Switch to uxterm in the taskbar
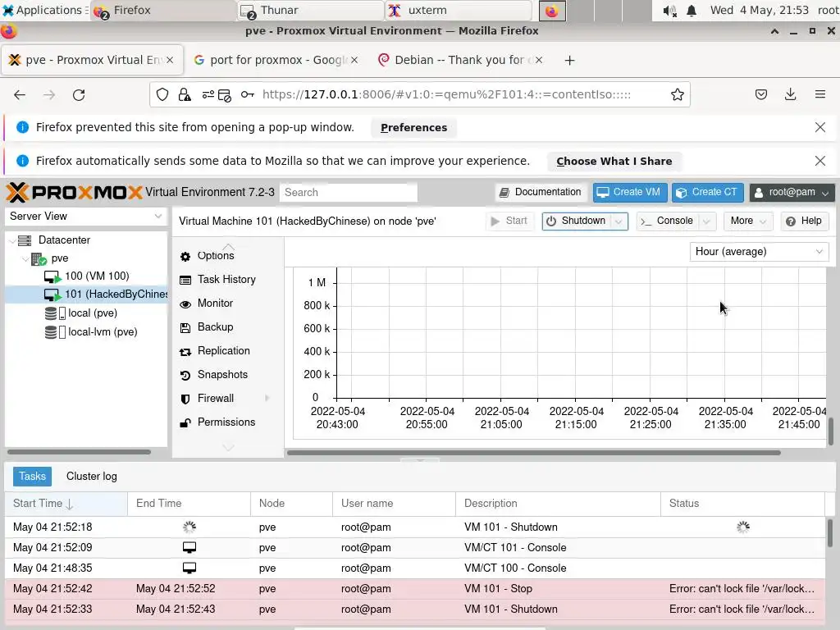 click(x=459, y=10)
